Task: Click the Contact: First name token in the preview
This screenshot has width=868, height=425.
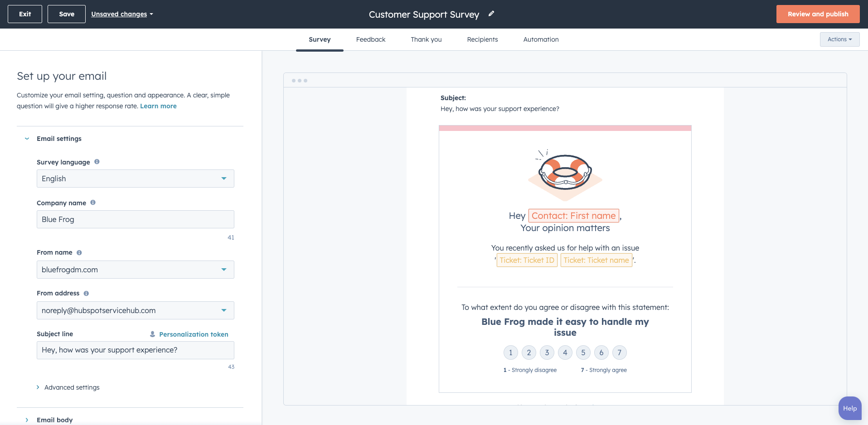Action: (573, 215)
